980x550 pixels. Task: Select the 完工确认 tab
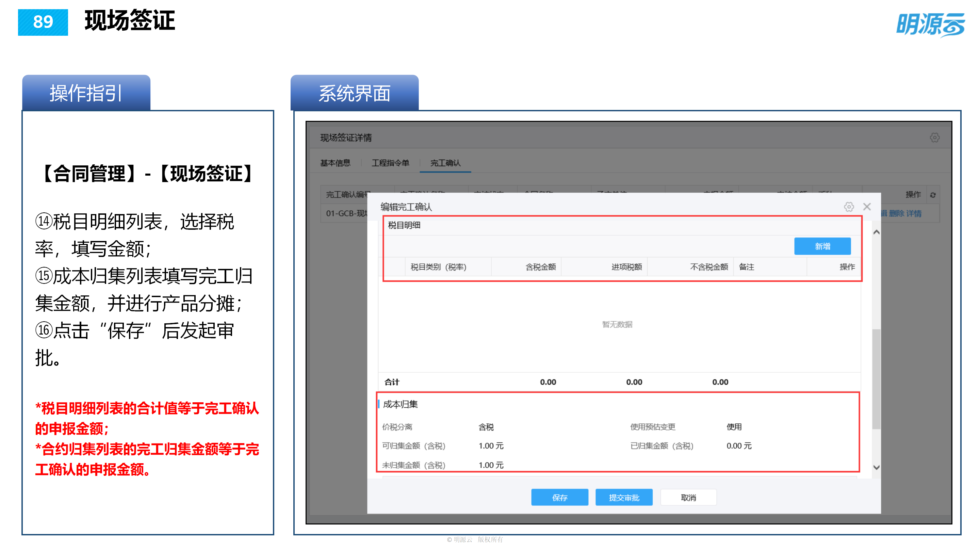[445, 163]
